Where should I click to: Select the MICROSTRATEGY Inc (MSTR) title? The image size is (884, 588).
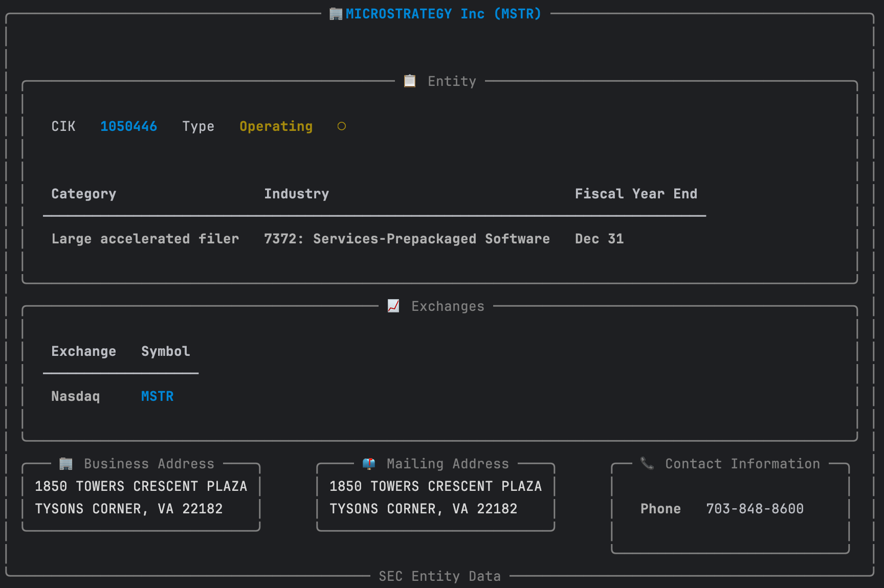(x=444, y=14)
